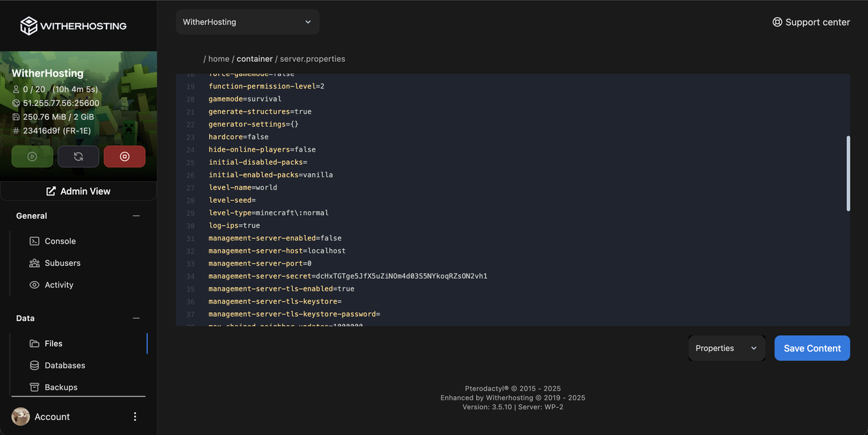This screenshot has height=435, width=868.
Task: Click the Console terminal icon
Action: pyautogui.click(x=35, y=241)
